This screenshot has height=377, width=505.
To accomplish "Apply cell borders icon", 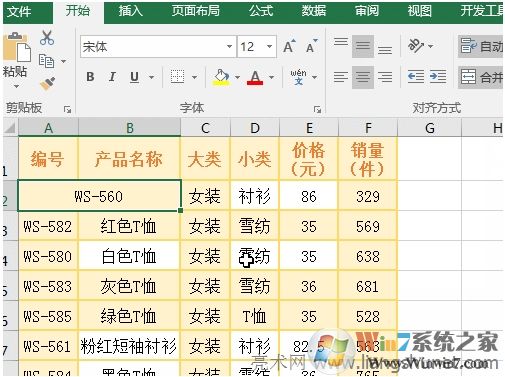I will (177, 77).
